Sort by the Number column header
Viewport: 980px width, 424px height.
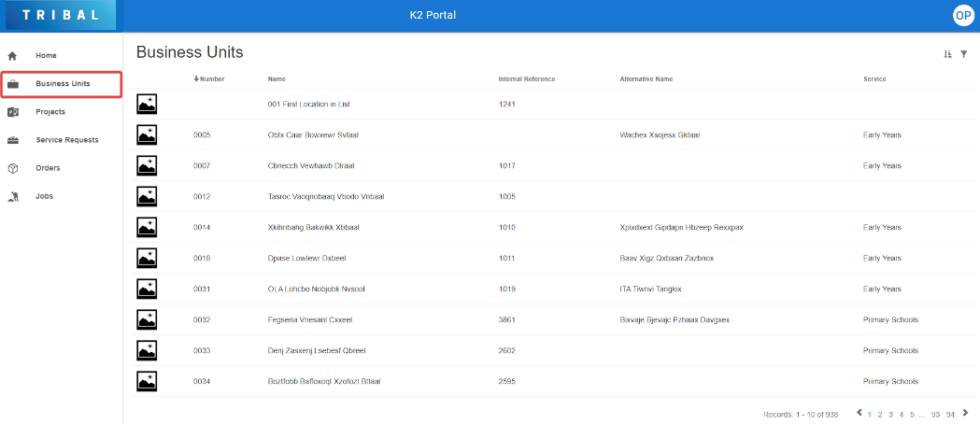[x=211, y=79]
